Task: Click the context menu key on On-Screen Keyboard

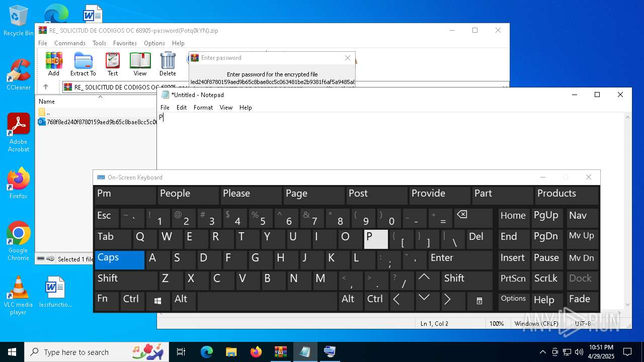Action: tap(479, 301)
